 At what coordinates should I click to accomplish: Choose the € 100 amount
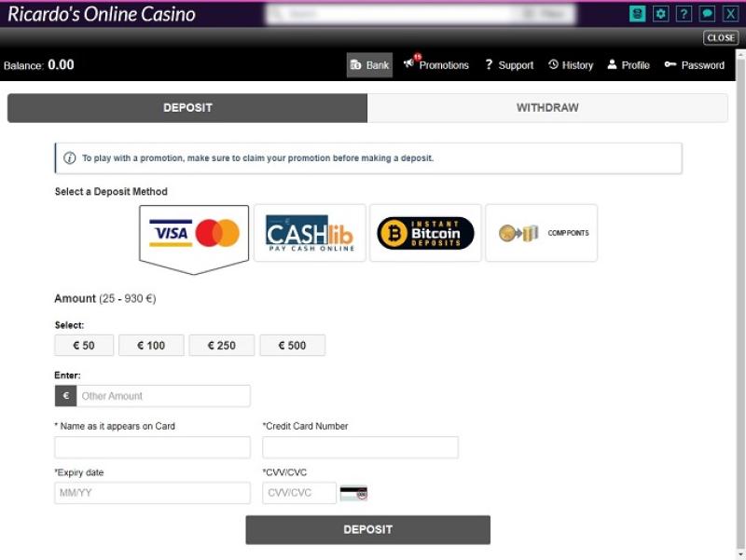coord(151,346)
